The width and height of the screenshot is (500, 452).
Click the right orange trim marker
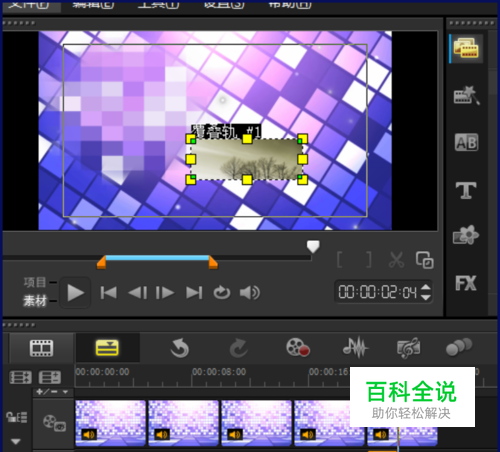tap(213, 262)
